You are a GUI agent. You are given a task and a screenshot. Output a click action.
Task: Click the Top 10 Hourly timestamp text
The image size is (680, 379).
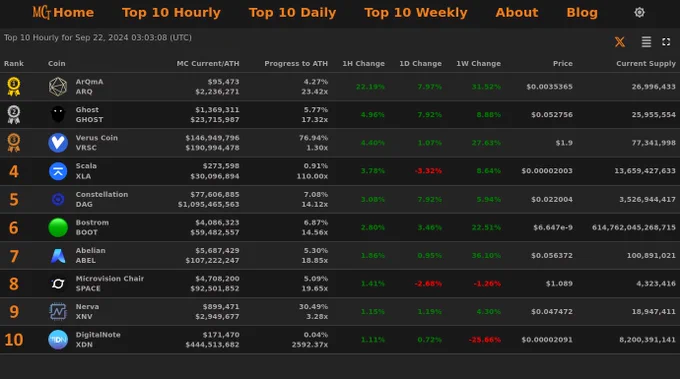pos(98,38)
